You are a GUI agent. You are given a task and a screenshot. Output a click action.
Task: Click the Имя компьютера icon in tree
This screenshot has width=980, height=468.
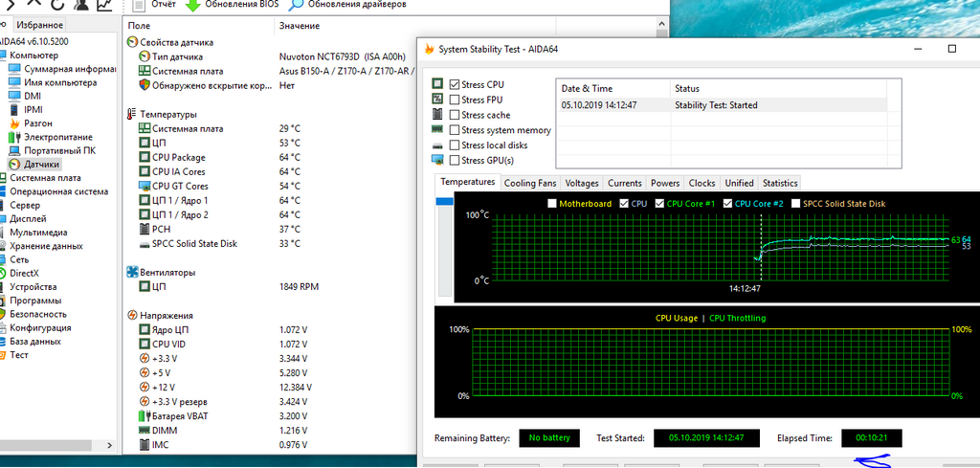point(14,82)
